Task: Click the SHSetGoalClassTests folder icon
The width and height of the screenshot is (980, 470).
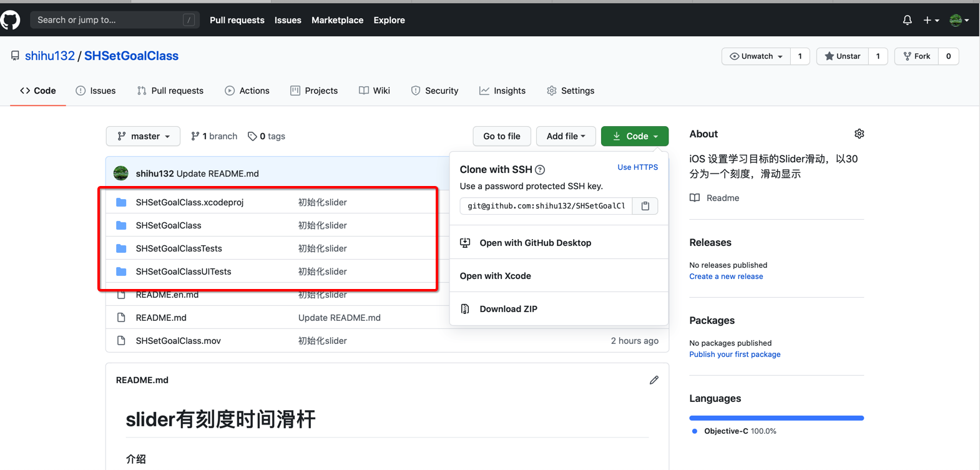Action: click(121, 248)
